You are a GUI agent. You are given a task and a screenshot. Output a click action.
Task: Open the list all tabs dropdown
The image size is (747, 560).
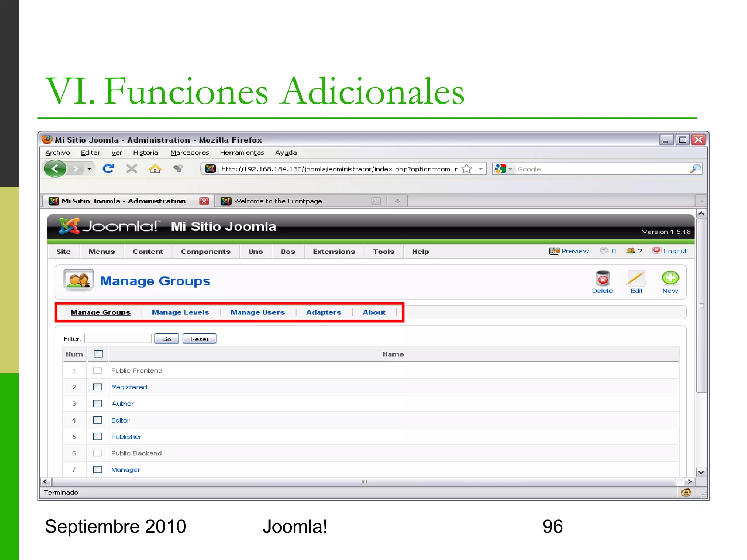tap(701, 201)
